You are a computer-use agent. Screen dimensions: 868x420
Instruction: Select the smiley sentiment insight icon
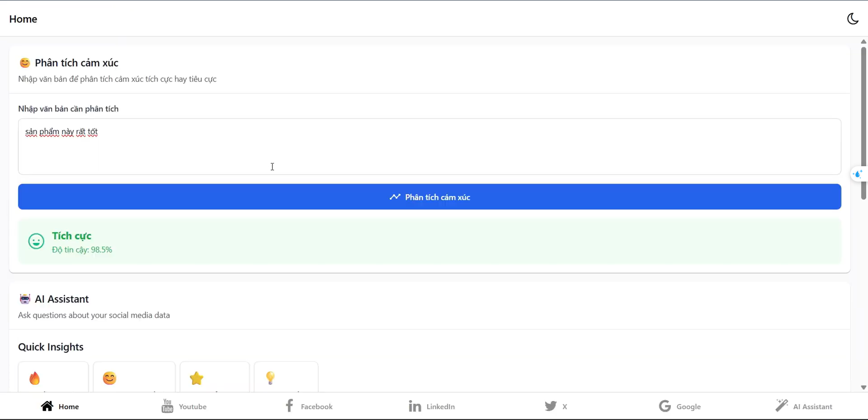tap(109, 379)
